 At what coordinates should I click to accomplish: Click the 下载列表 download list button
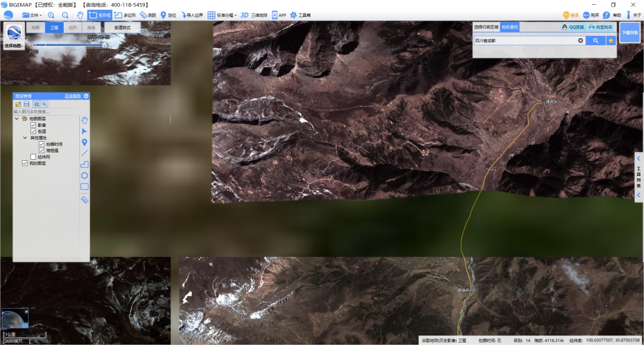click(629, 33)
